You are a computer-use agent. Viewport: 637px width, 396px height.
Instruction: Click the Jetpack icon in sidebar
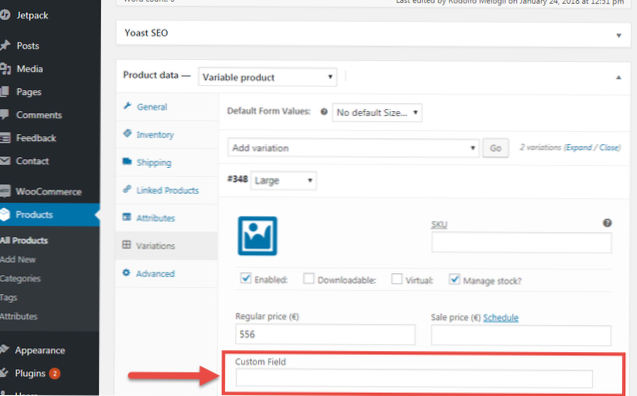(x=5, y=15)
